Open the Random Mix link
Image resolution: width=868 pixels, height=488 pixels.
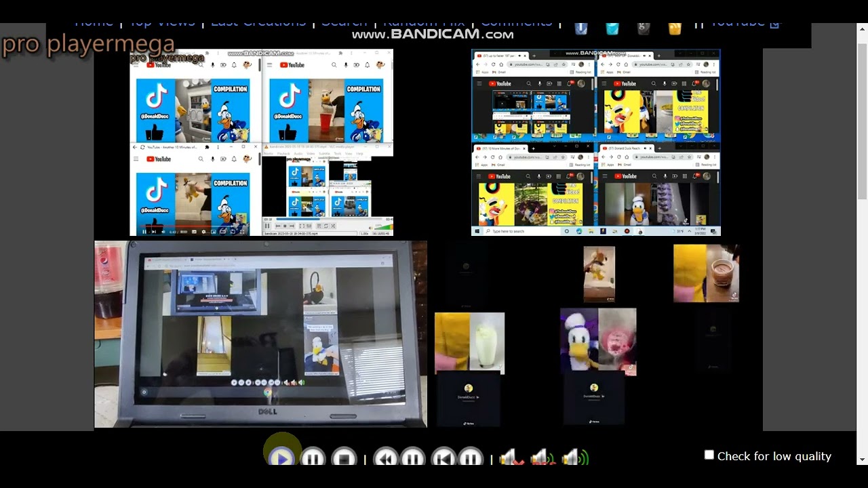point(424,23)
